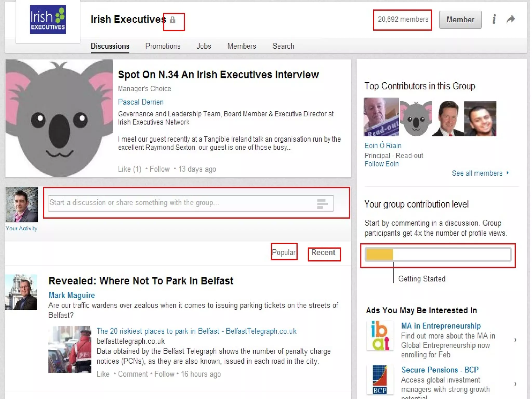Click the group information 'i' icon
Image resolution: width=532 pixels, height=399 pixels.
[494, 19]
